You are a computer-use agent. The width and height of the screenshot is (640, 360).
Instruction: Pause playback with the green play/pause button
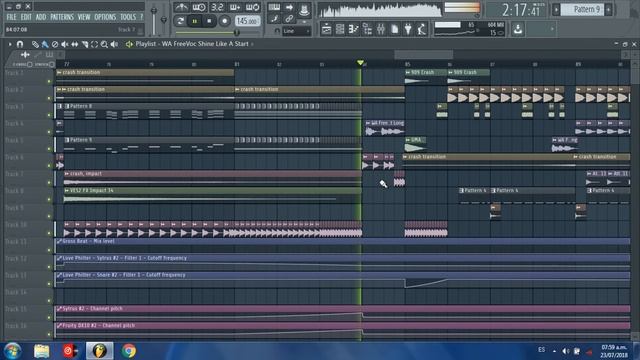(x=195, y=21)
